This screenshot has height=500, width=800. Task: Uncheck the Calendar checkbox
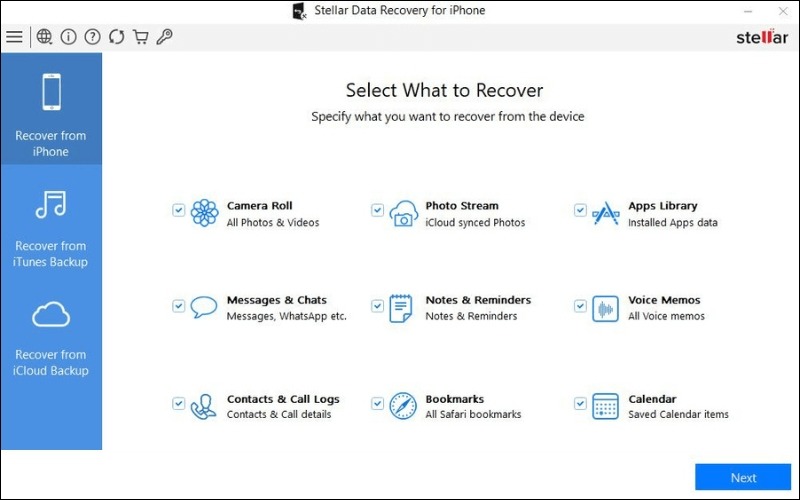point(580,403)
